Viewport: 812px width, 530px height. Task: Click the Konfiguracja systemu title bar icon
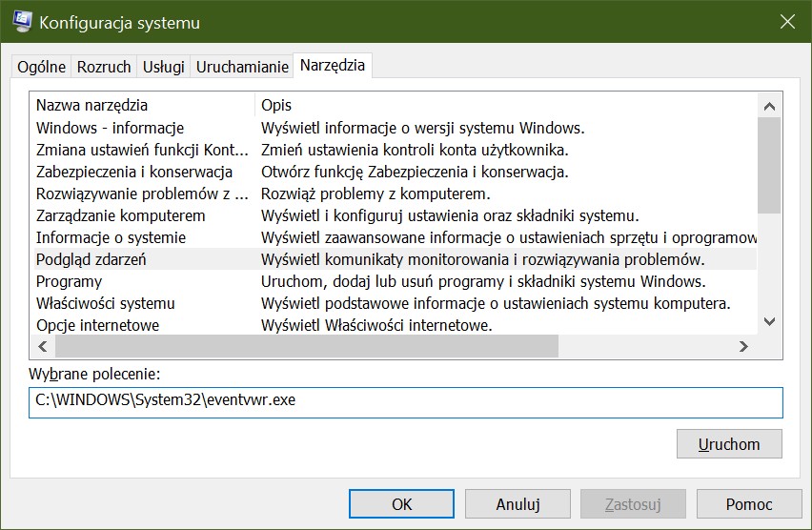[x=22, y=22]
